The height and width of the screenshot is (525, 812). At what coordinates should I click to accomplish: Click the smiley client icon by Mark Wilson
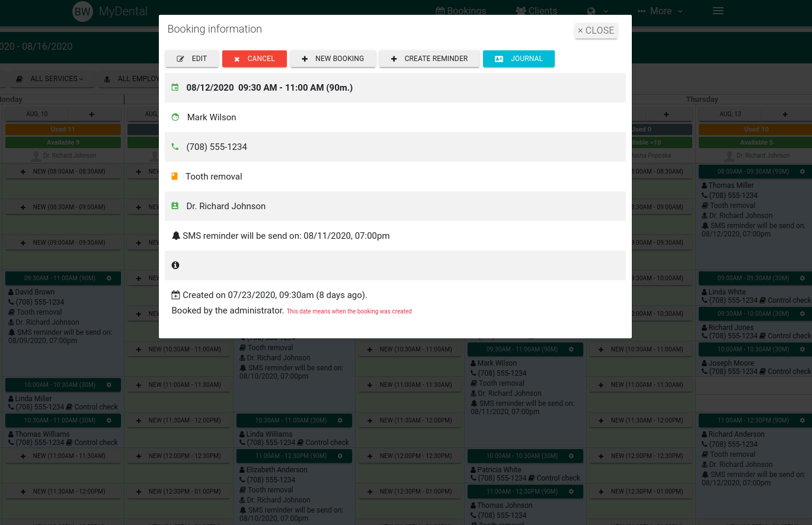(x=175, y=117)
